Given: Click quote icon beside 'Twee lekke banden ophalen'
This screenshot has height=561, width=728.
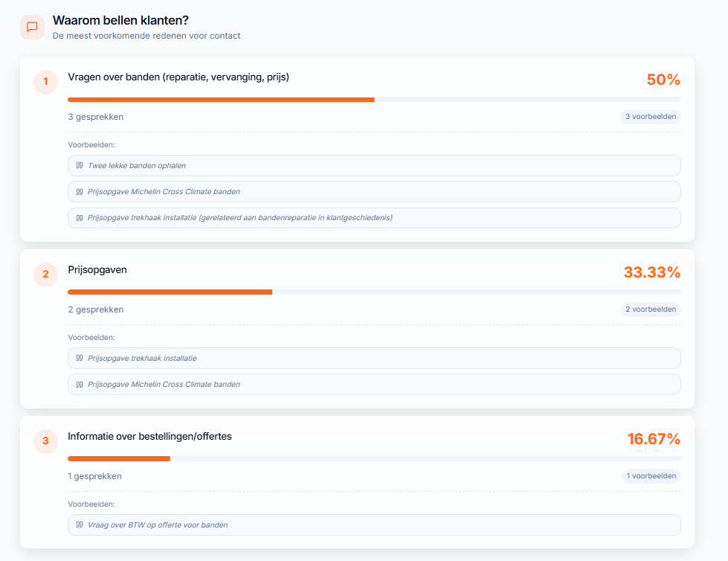Looking at the screenshot, I should point(80,165).
